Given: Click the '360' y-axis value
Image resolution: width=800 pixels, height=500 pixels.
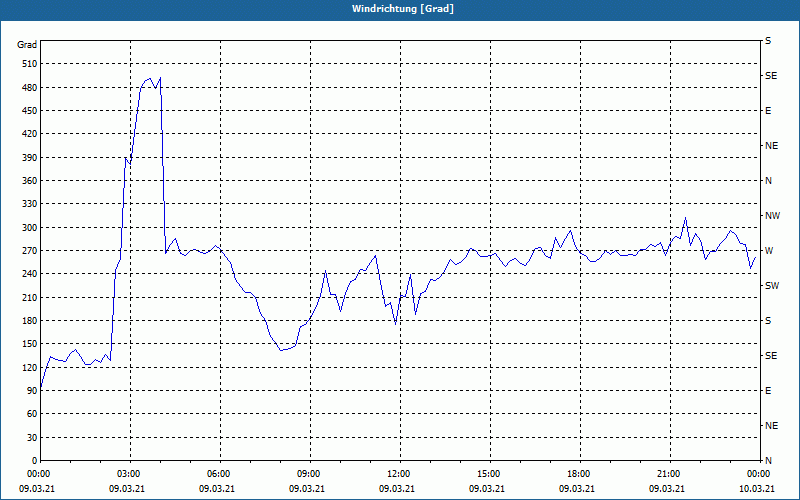Looking at the screenshot, I should click(30, 181).
